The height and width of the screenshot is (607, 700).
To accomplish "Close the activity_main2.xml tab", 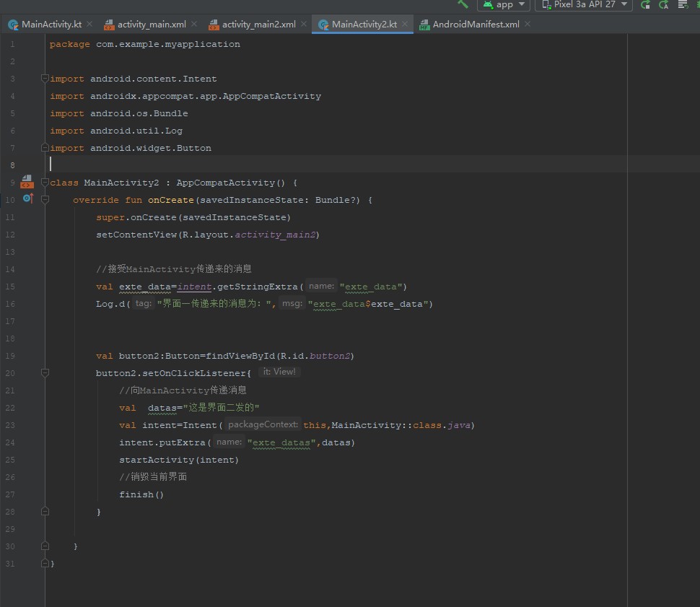I will [303, 24].
